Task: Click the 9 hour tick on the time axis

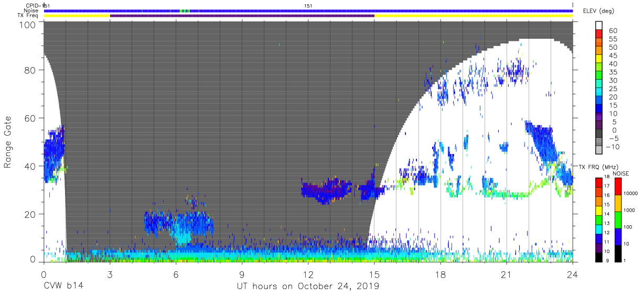Action: (x=242, y=274)
